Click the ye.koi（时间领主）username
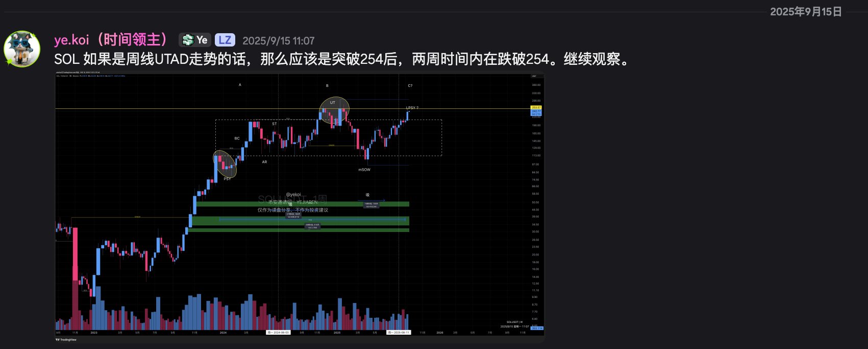 click(111, 40)
